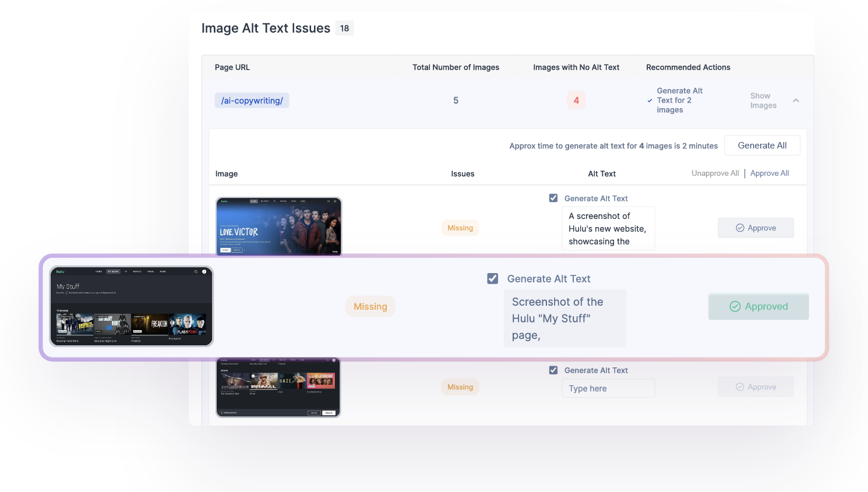The height and width of the screenshot is (492, 868).
Task: Click the Missing badge on the My Stuff row
Action: 371,306
